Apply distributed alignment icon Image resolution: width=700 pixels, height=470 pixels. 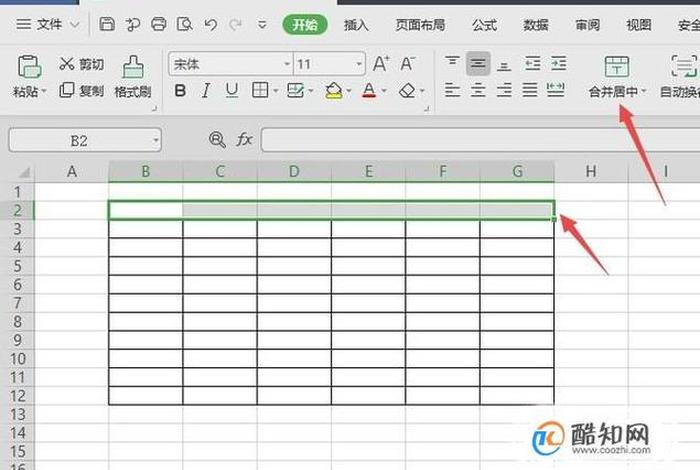click(x=555, y=90)
